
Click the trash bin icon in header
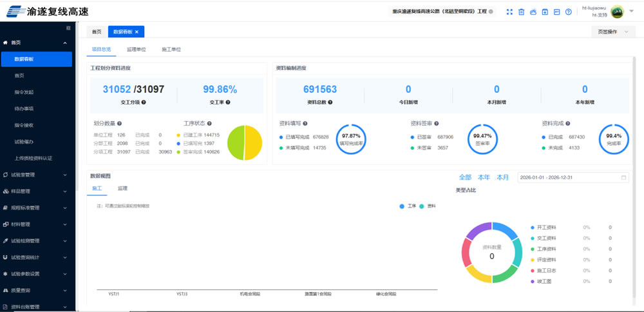pos(522,12)
